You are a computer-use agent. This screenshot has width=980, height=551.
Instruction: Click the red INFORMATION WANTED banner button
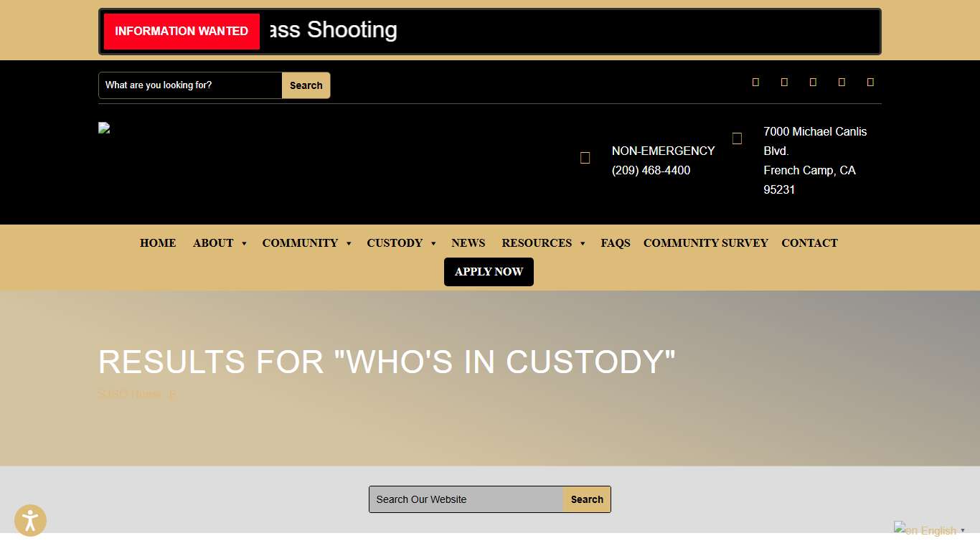181,31
